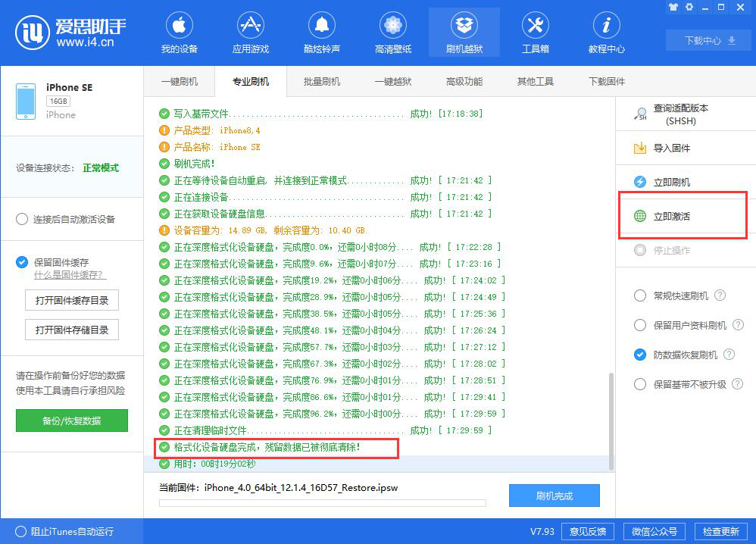
Task: Switch to the 其他工具 tab
Action: pyautogui.click(x=534, y=81)
